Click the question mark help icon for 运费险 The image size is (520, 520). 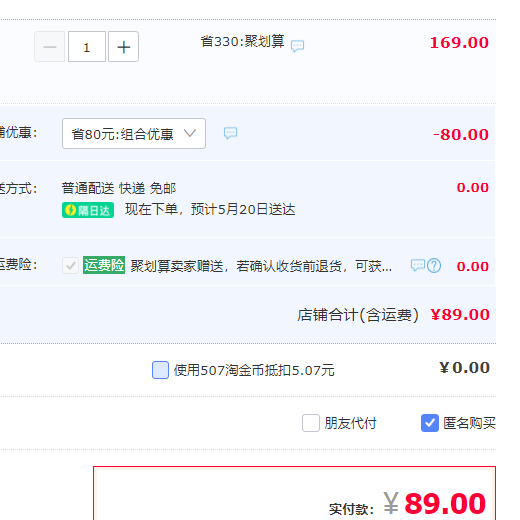tap(434, 265)
